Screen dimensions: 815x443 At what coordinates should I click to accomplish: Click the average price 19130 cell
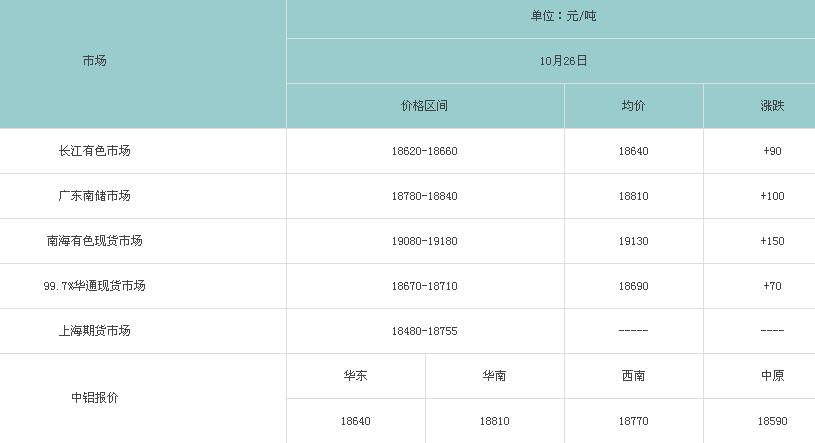pos(633,241)
